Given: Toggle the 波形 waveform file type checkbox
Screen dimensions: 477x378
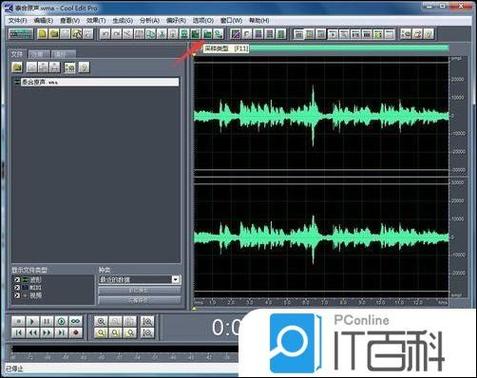Looking at the screenshot, I should click(17, 280).
